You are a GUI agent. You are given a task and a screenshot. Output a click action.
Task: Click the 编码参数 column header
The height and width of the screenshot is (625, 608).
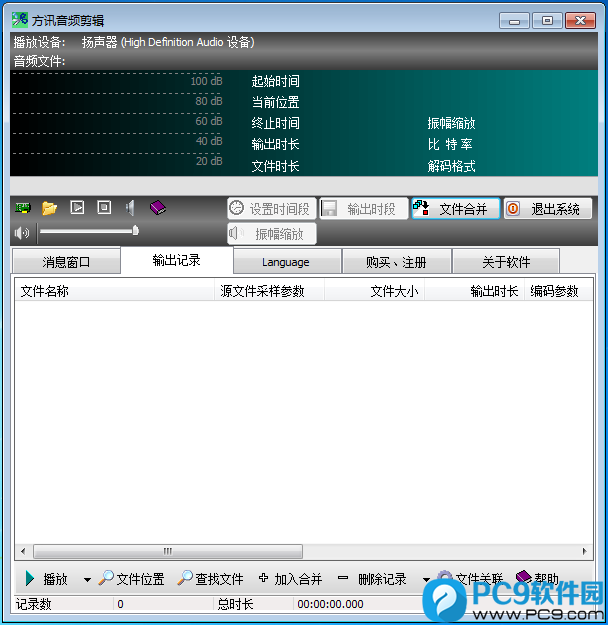559,291
